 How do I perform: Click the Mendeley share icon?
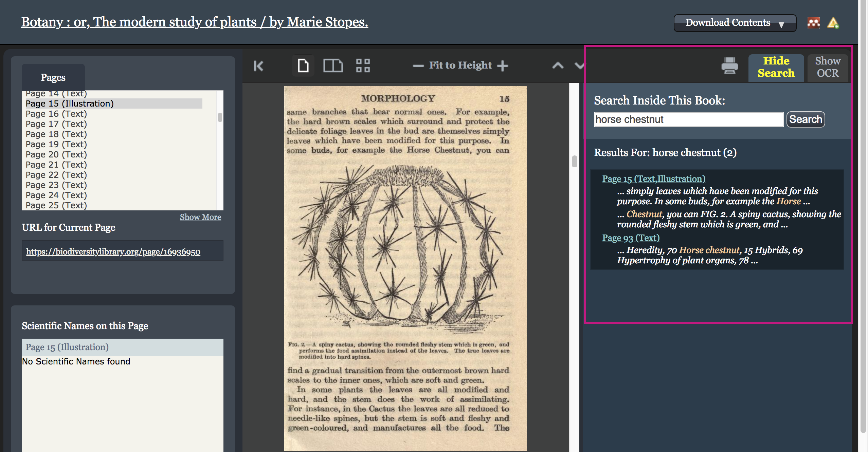point(813,23)
